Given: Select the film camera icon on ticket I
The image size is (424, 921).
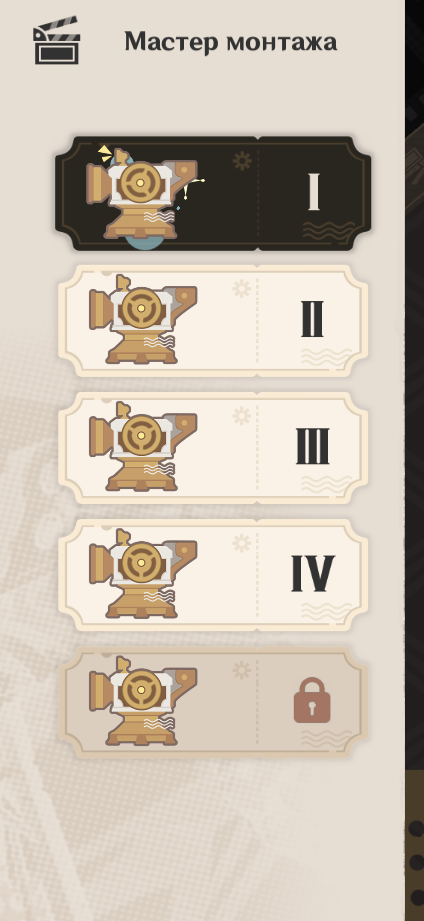Looking at the screenshot, I should (142, 197).
